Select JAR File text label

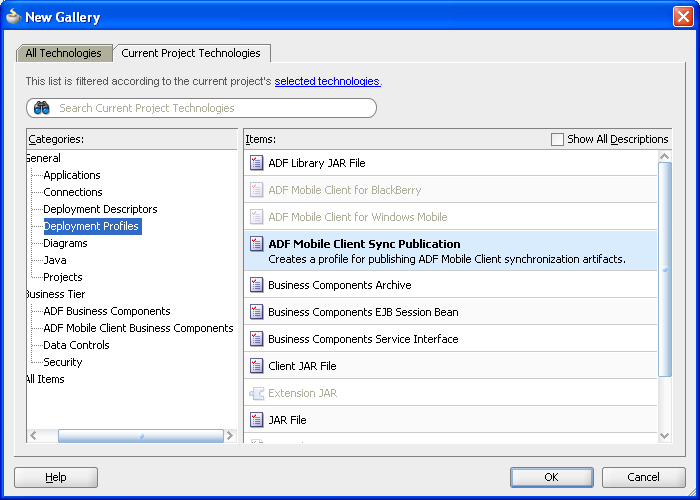287,420
